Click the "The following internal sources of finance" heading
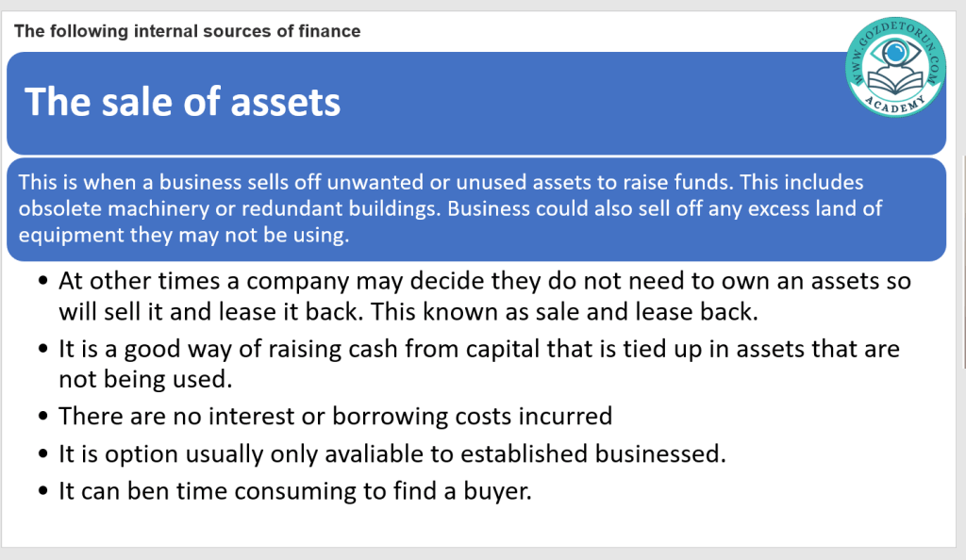Screen dimensions: 966x560 coord(187,31)
